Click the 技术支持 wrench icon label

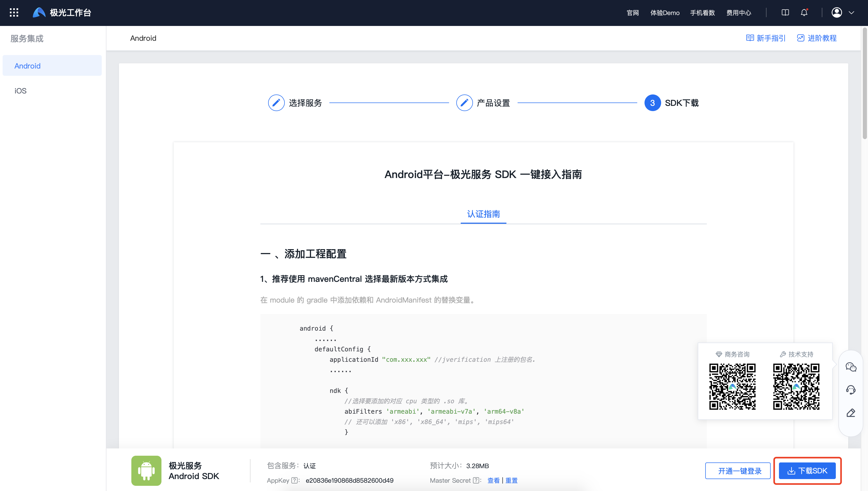[x=797, y=354]
